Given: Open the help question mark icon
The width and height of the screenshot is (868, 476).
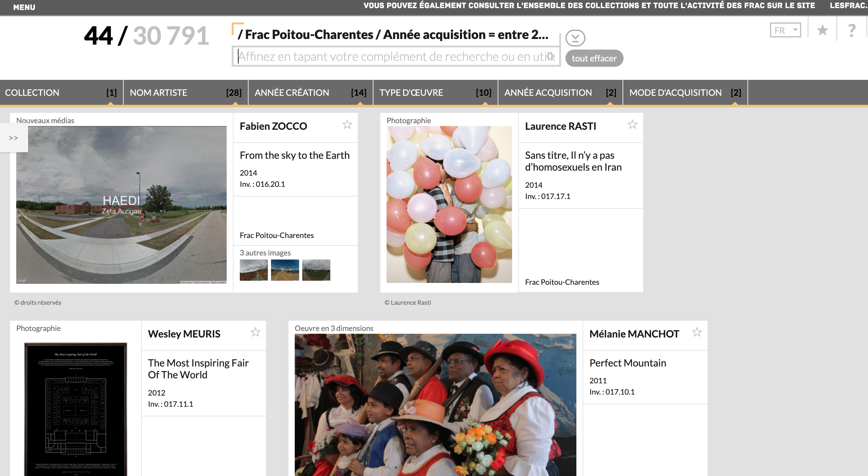Looking at the screenshot, I should [851, 30].
